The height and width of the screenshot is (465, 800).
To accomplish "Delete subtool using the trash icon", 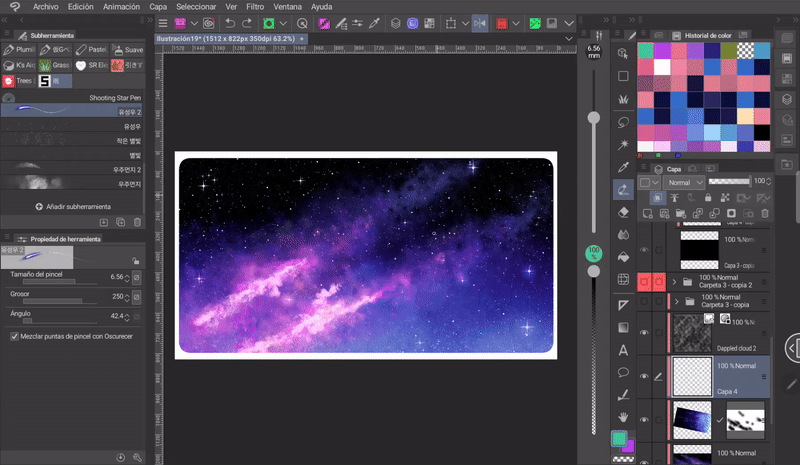I will (x=138, y=222).
